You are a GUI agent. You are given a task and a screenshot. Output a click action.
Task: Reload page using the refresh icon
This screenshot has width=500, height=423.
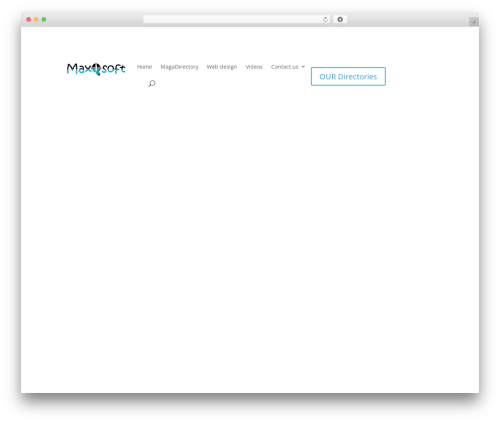coord(325,19)
